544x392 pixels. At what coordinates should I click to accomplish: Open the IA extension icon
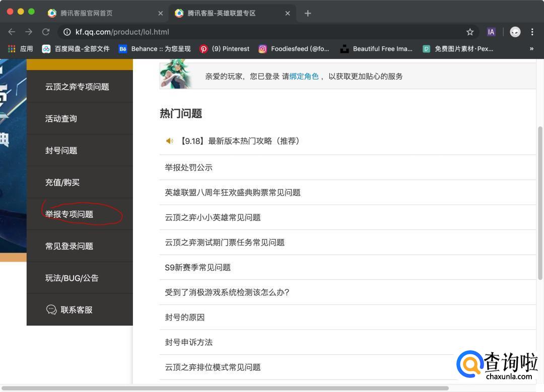tap(491, 32)
